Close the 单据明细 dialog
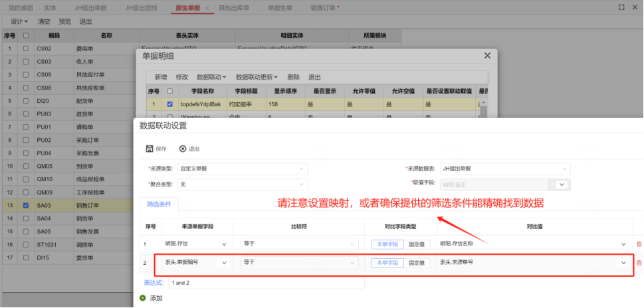Viewport: 644px width, 308px height. point(487,55)
